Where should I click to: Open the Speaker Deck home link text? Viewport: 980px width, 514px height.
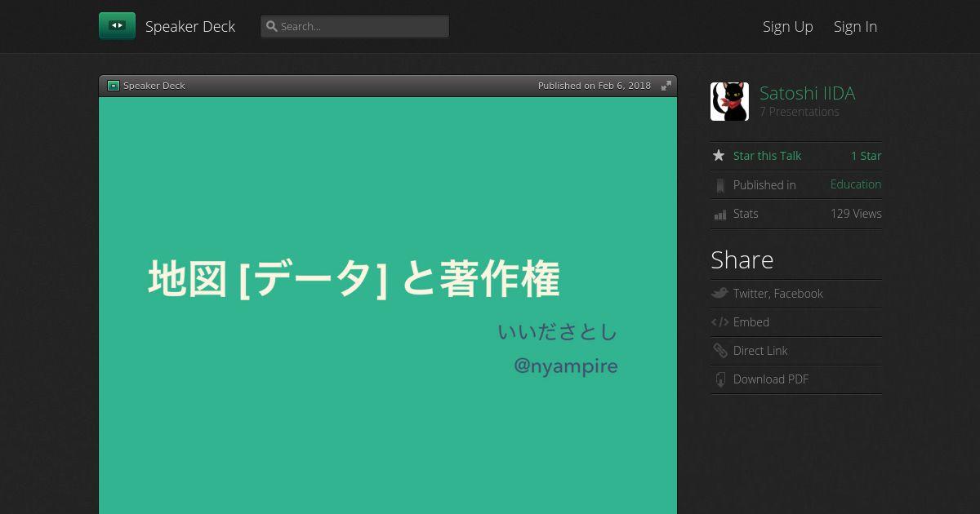(x=190, y=26)
